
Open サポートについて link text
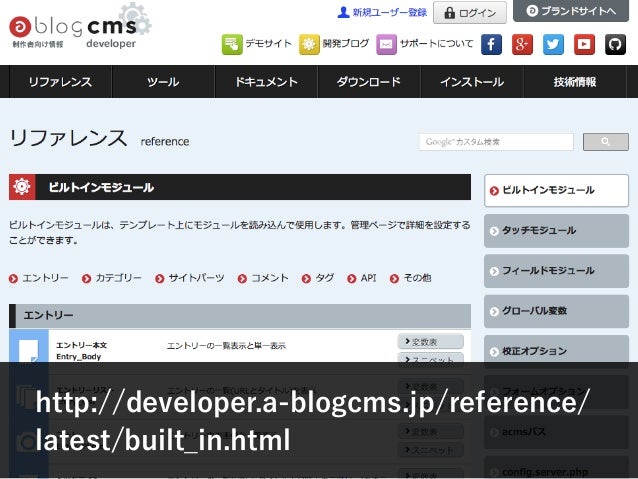coord(436,44)
